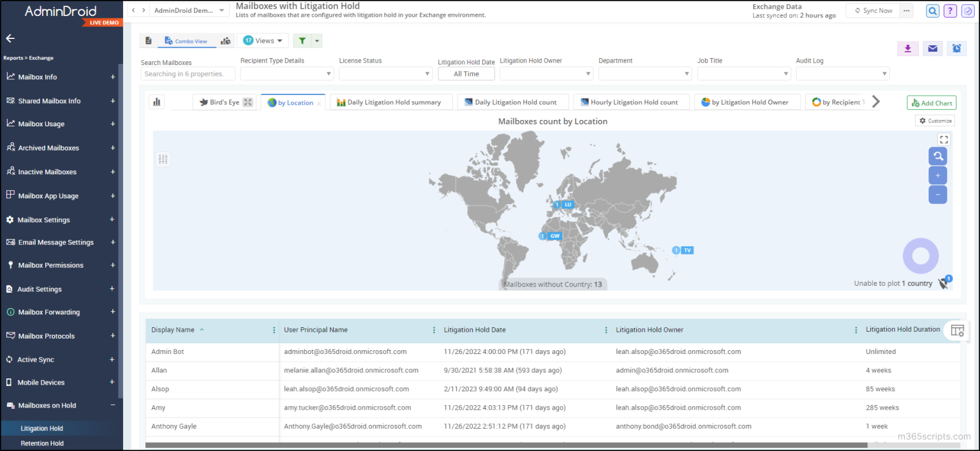Expand the map to full screen
980x451 pixels.
(944, 138)
